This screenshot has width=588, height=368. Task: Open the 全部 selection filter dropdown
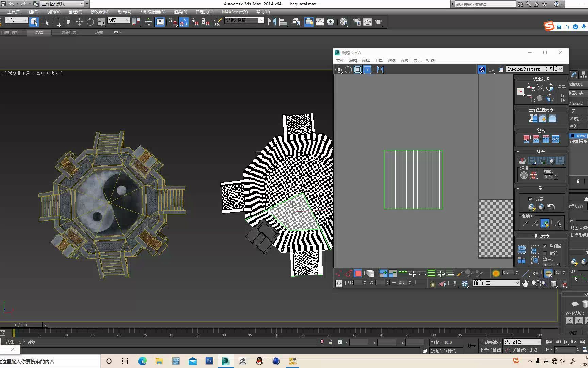(x=16, y=21)
